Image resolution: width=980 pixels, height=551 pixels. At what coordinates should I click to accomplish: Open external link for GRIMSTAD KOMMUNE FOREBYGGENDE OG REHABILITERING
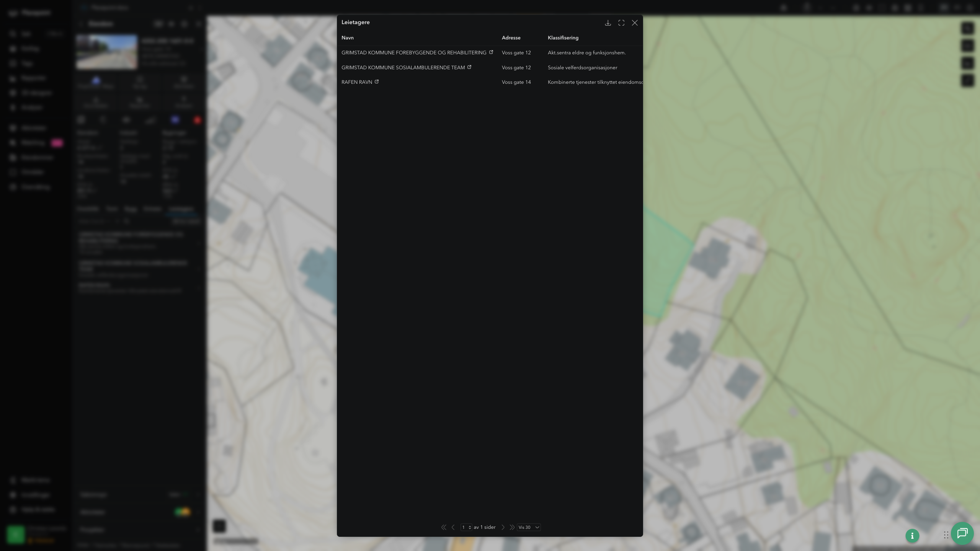pyautogui.click(x=491, y=52)
